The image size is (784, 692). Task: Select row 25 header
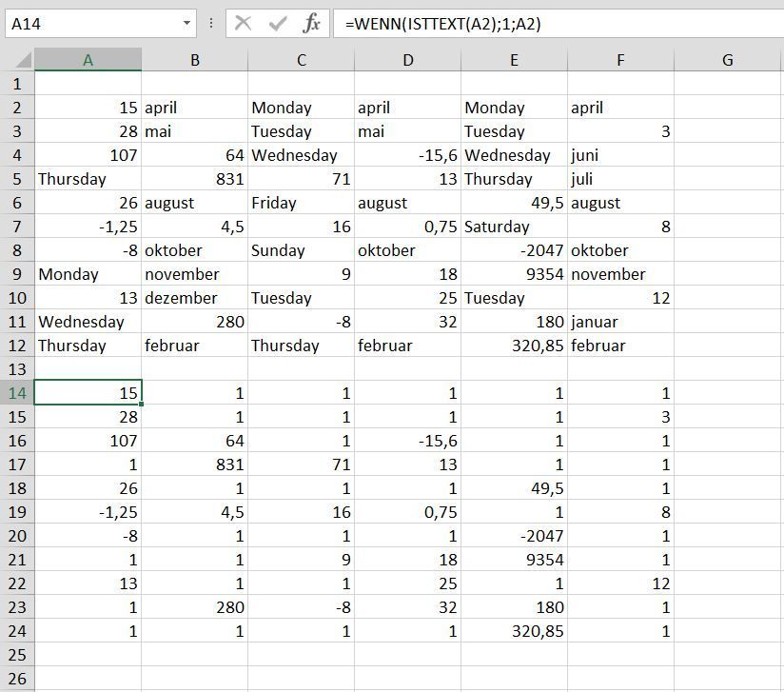click(x=17, y=655)
